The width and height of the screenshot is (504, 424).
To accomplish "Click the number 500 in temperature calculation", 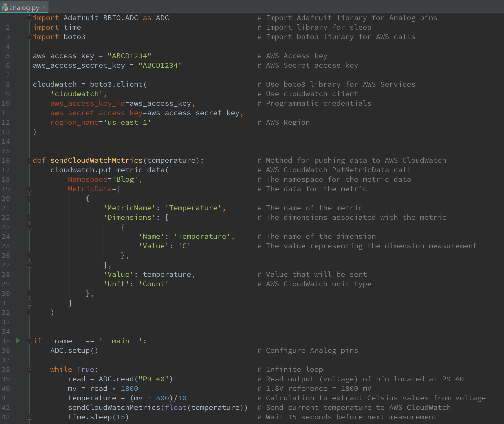I will pyautogui.click(x=162, y=398).
